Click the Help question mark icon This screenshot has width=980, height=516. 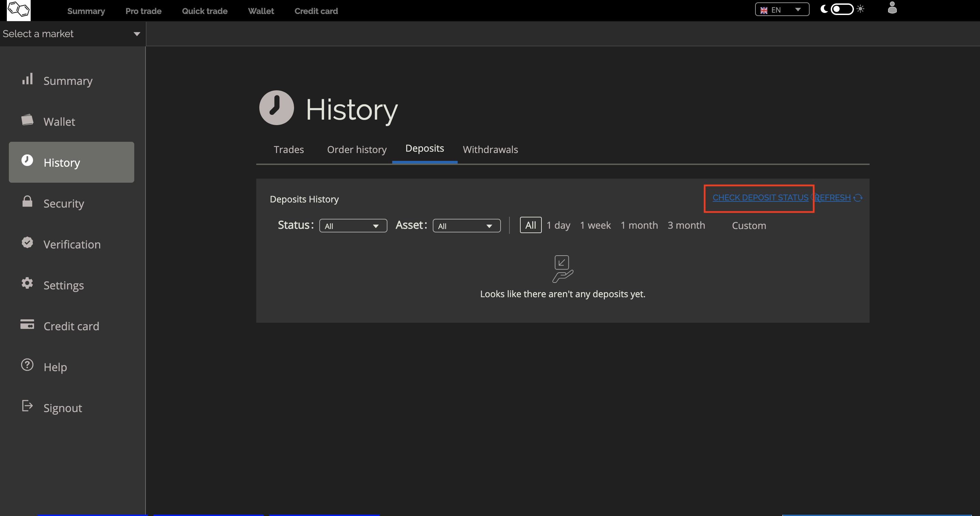click(27, 365)
